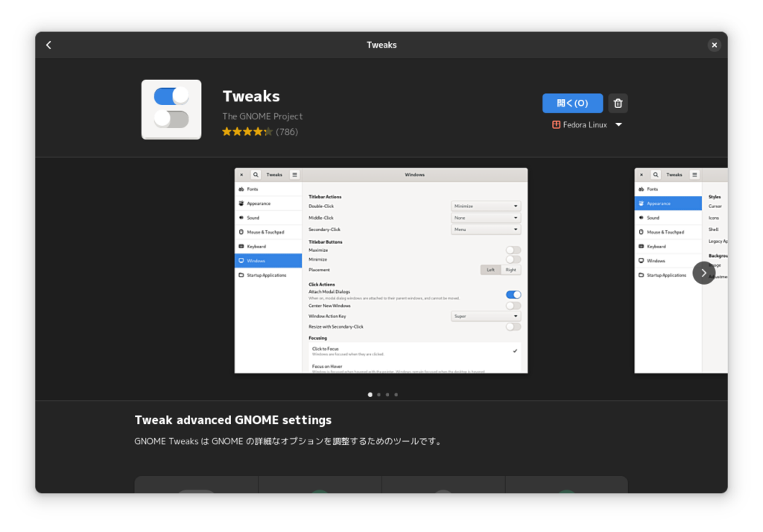Open Double-Click dropdown showing Minimize
Screen dimensions: 763x532
click(486, 206)
